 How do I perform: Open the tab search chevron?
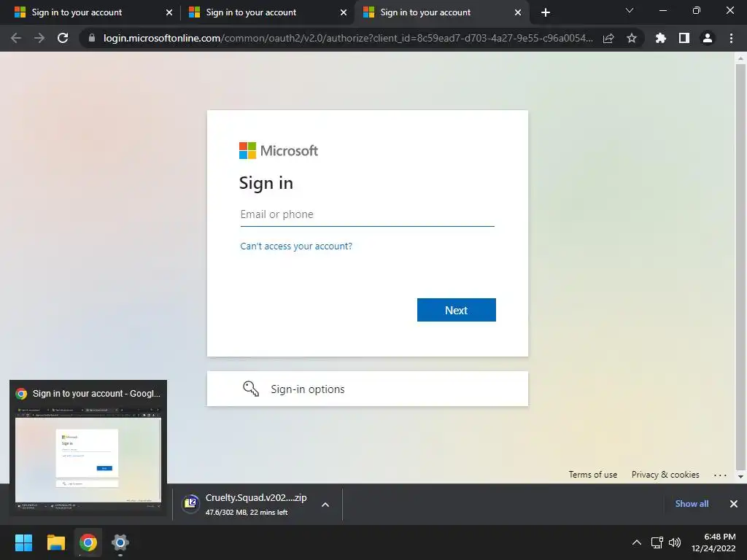click(x=630, y=10)
